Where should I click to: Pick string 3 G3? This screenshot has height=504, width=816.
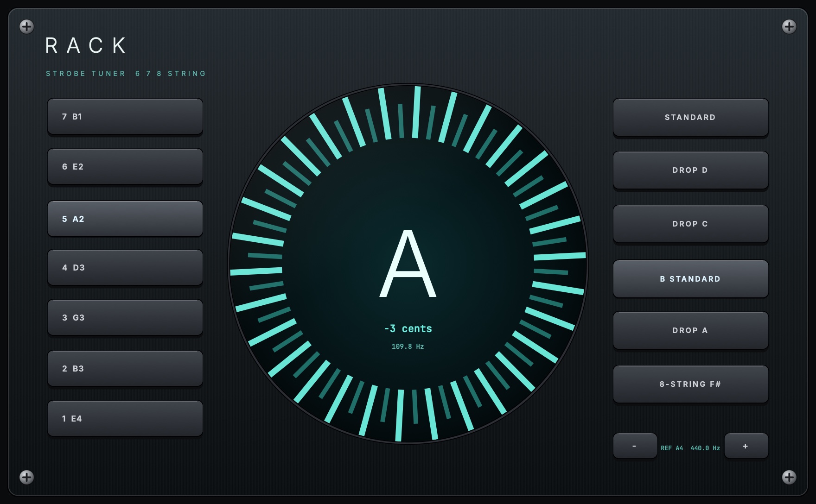(x=125, y=317)
